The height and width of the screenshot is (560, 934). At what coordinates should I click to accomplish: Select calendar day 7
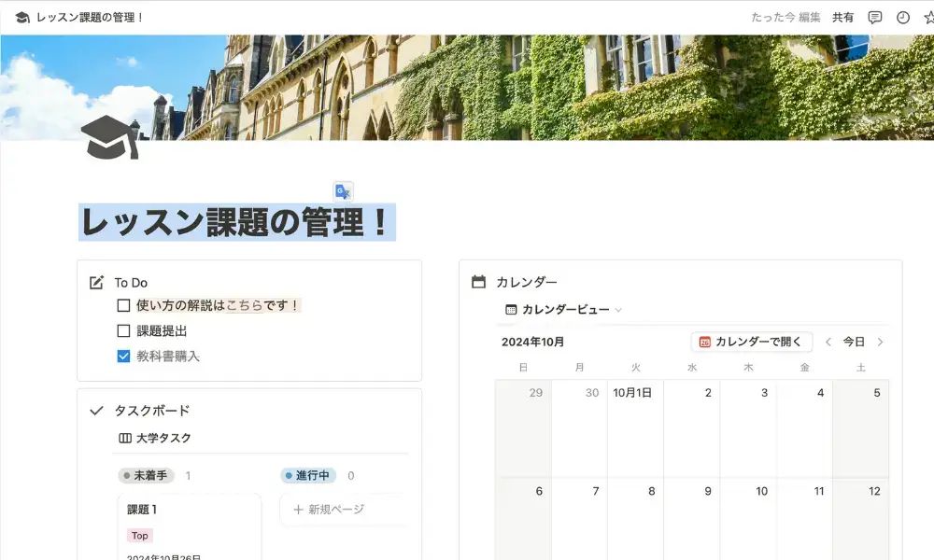(579, 519)
